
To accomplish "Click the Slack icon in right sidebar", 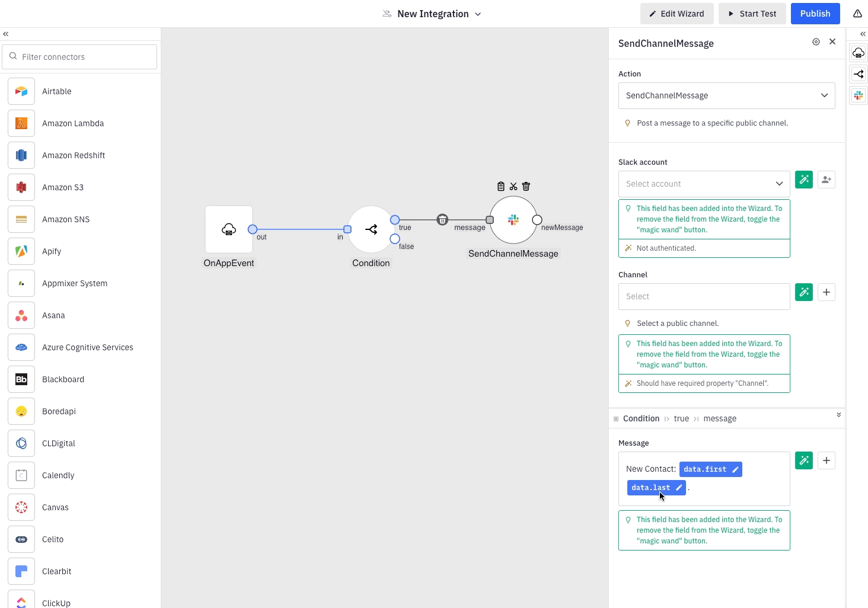I will coord(858,95).
